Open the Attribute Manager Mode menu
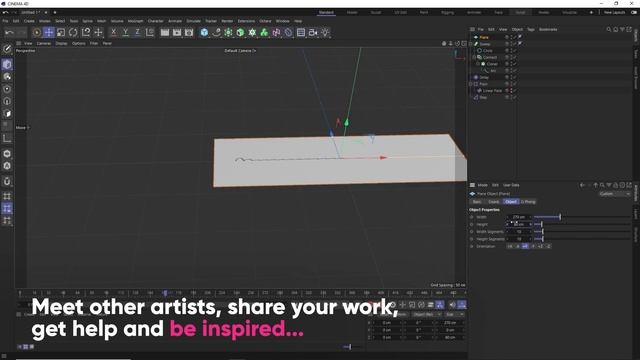 [482, 185]
